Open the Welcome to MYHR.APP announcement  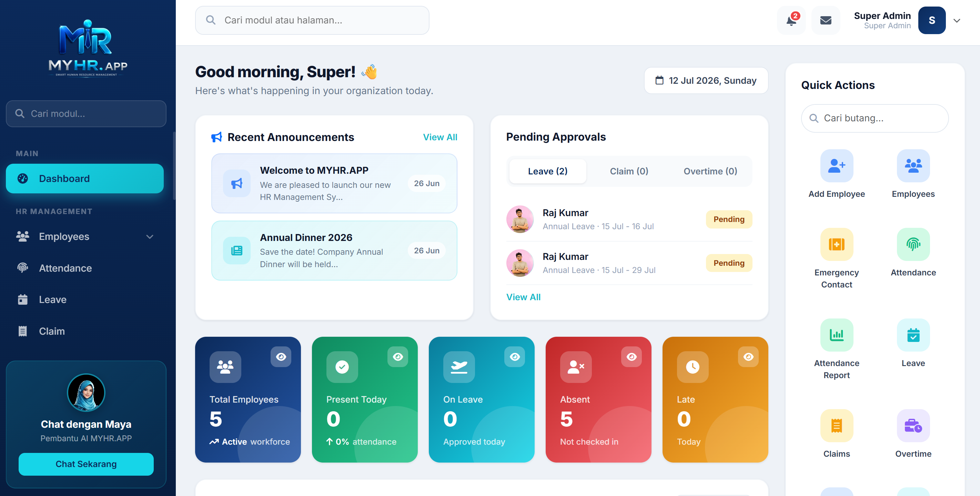coord(334,183)
